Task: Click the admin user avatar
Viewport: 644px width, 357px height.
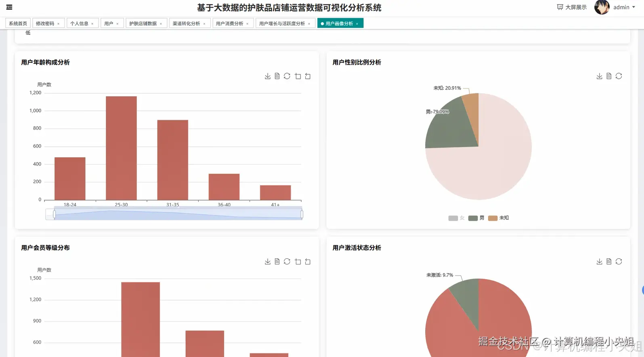Action: click(x=602, y=7)
